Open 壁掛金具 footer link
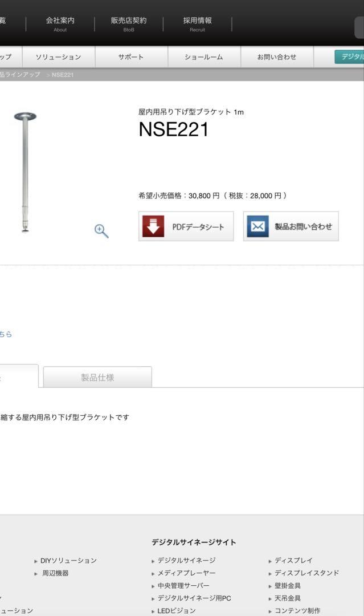Image resolution: width=364 pixels, height=616 pixels. point(288,586)
